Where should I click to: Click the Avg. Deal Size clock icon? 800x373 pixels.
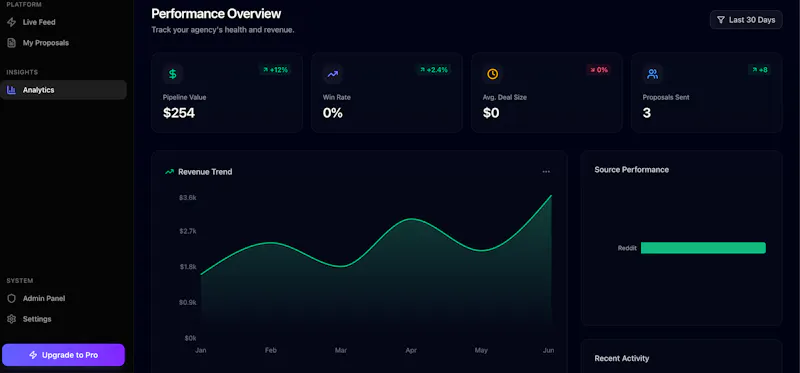click(x=492, y=74)
